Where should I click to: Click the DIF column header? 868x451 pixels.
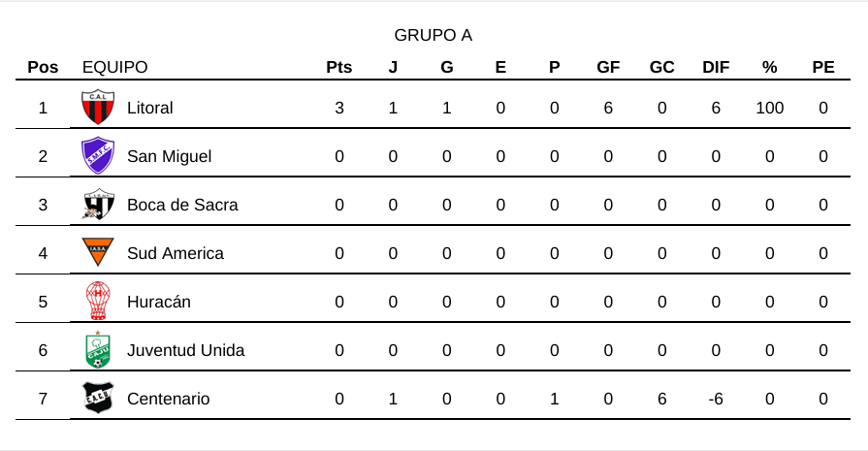[716, 68]
